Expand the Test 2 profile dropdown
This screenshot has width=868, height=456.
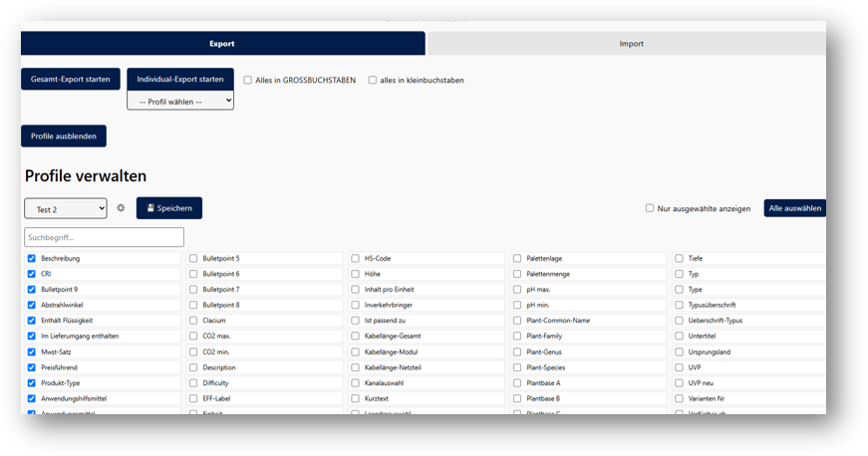[65, 209]
